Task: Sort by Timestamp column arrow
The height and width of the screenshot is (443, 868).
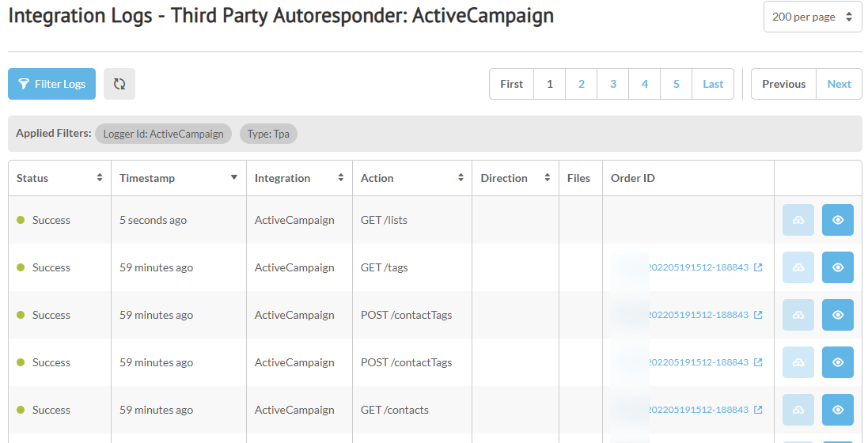Action: click(234, 178)
